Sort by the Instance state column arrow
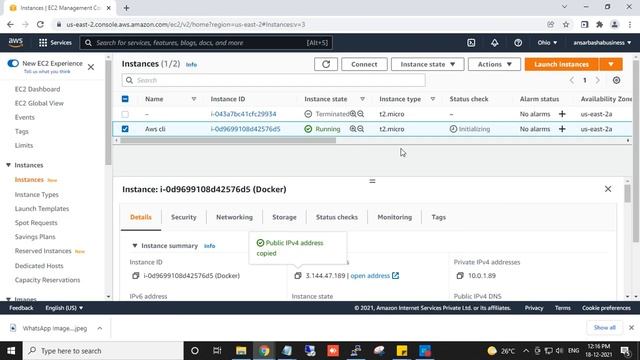Screen dimensions: 640x360 pos(362,99)
